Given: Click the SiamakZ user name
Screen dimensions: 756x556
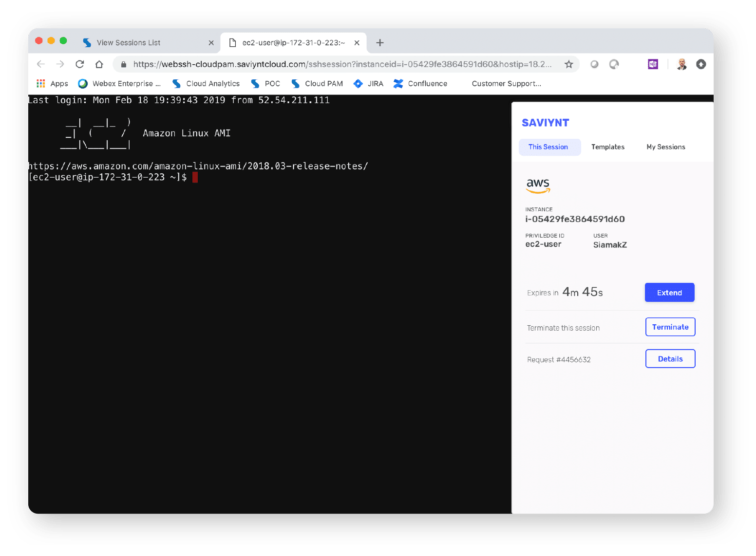Looking at the screenshot, I should (610, 245).
